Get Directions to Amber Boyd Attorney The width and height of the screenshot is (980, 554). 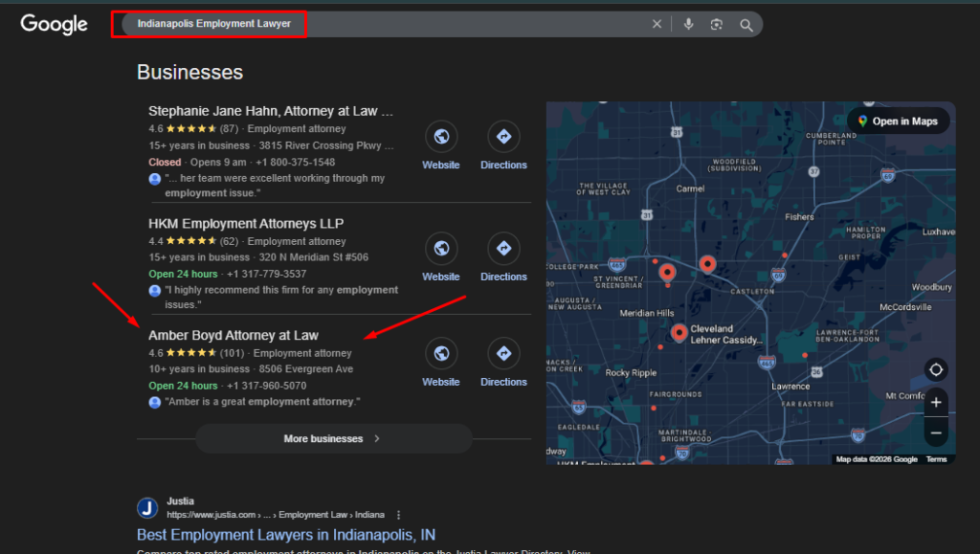click(x=502, y=354)
